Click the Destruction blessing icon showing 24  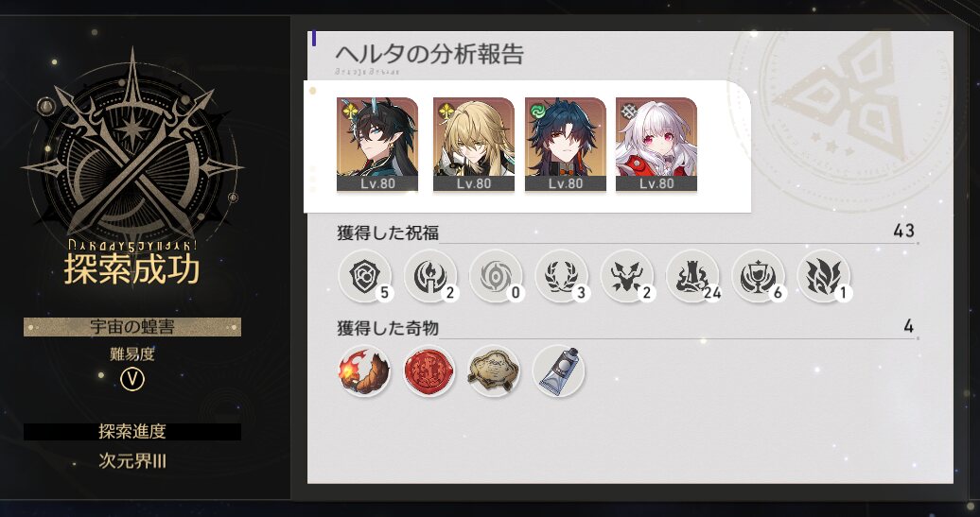tap(692, 275)
